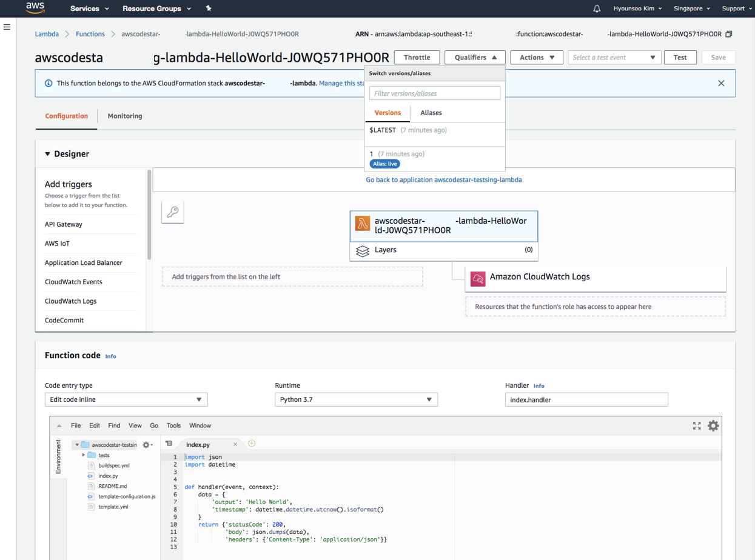Click the info icon in the banner
Viewport: 755px width, 560px height.
pyautogui.click(x=49, y=83)
